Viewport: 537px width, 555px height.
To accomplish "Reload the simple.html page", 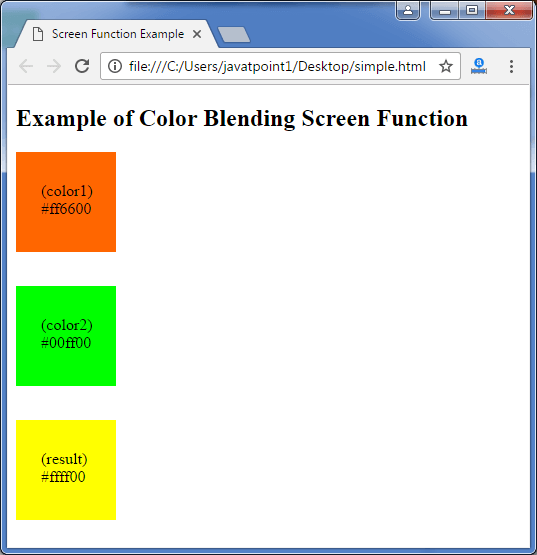I will [x=82, y=66].
